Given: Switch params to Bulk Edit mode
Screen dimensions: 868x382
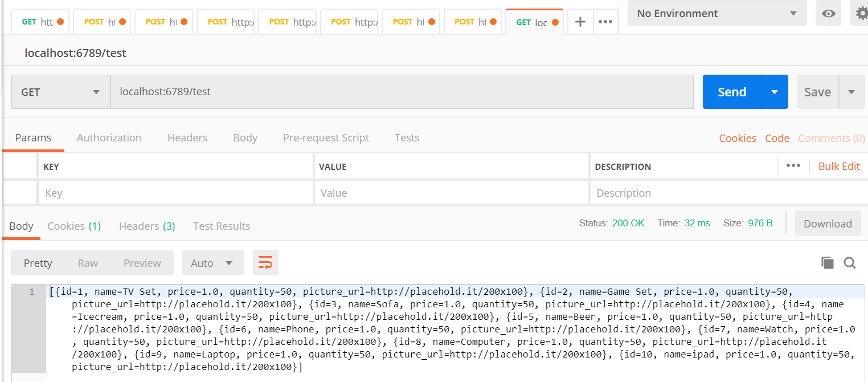Looking at the screenshot, I should [838, 165].
